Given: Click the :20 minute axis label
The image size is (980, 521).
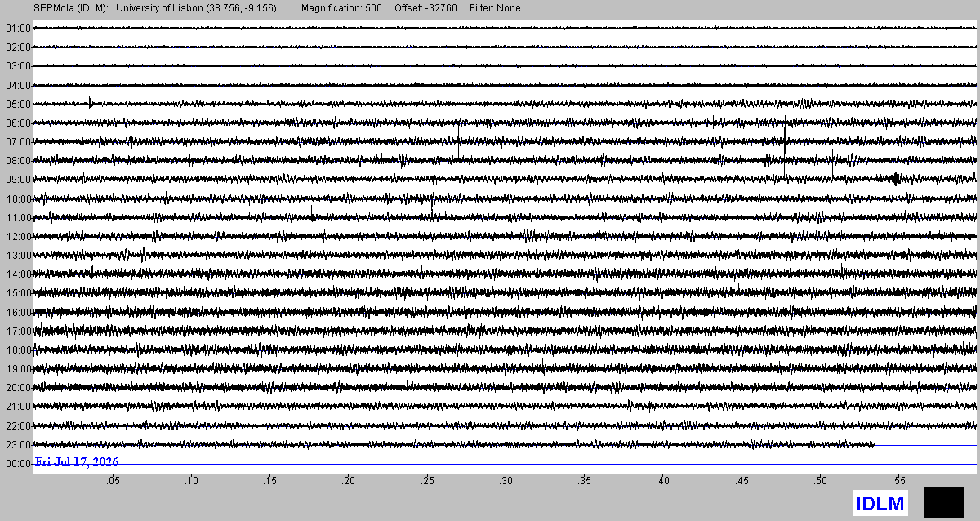Looking at the screenshot, I should tap(348, 481).
